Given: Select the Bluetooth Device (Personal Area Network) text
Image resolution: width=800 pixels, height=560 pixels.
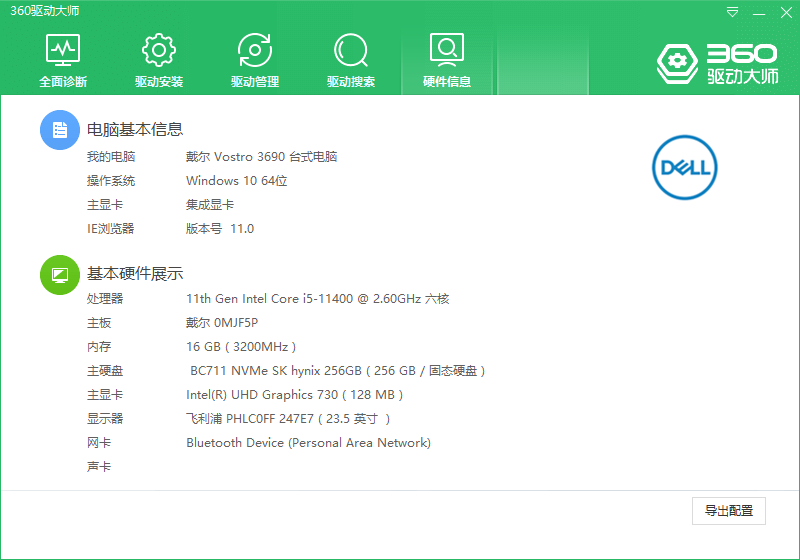Looking at the screenshot, I should (x=308, y=443).
